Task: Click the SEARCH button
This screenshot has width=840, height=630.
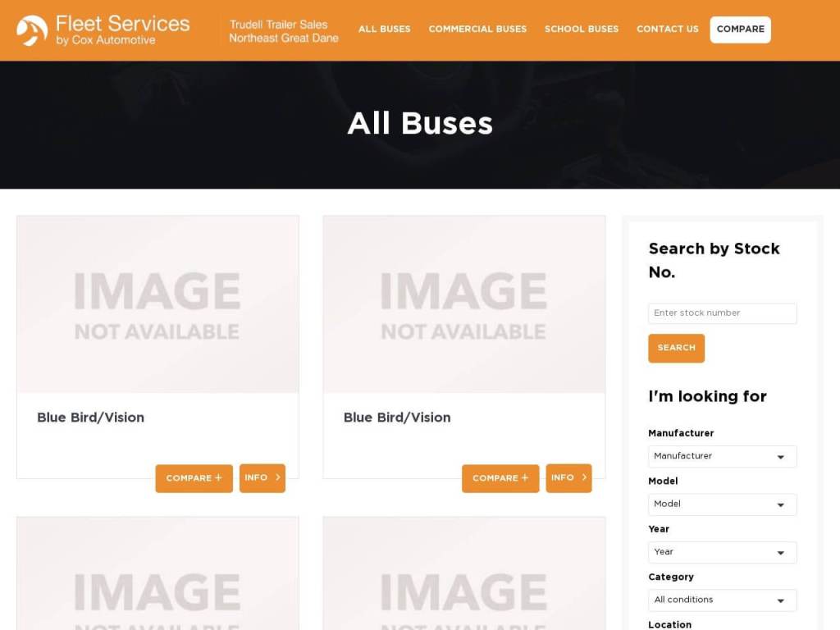Action: pyautogui.click(x=676, y=348)
